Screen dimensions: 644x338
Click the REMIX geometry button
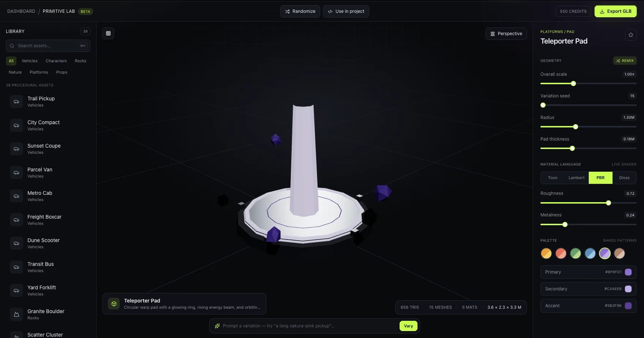(x=625, y=61)
